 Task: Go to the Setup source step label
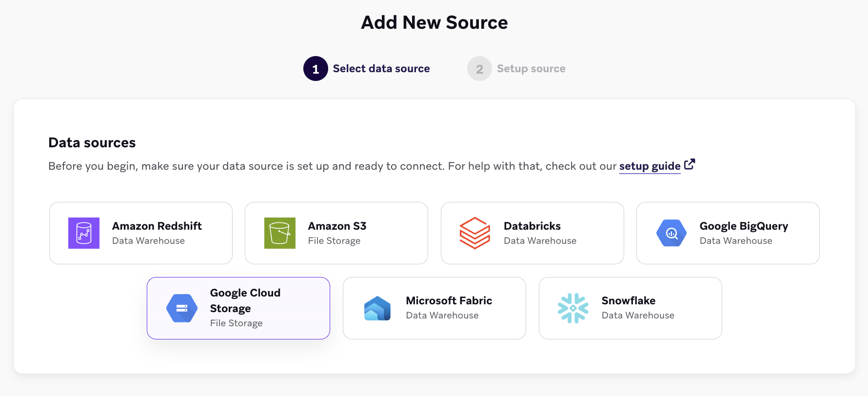click(531, 69)
